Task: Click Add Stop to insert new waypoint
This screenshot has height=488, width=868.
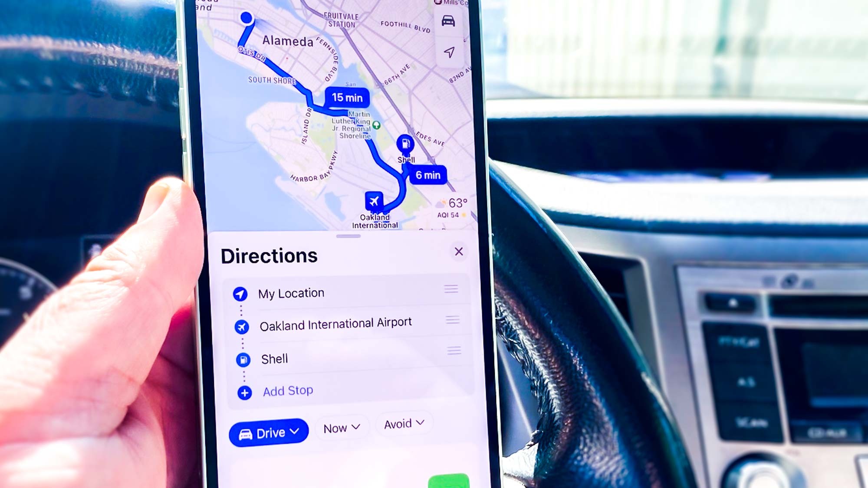Action: [289, 390]
